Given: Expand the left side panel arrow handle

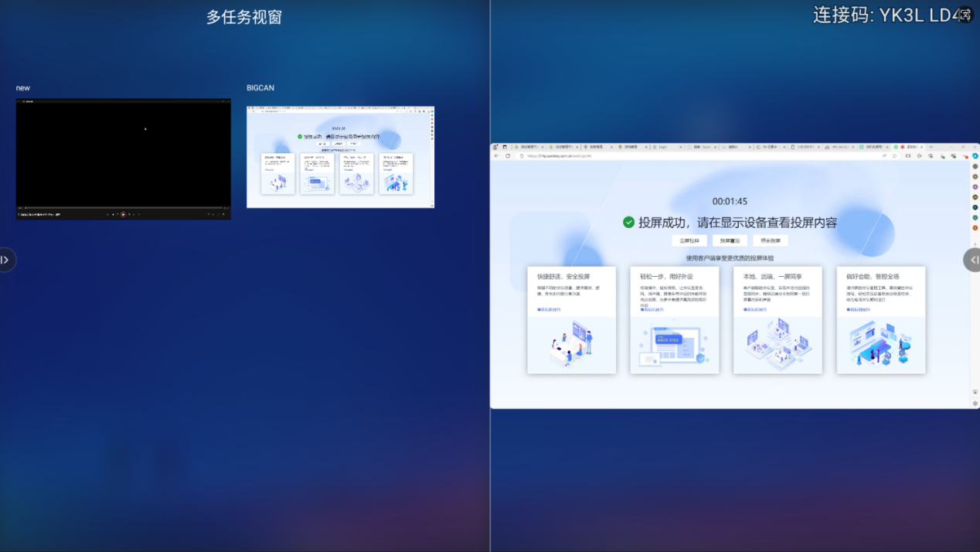Looking at the screenshot, I should tap(5, 260).
